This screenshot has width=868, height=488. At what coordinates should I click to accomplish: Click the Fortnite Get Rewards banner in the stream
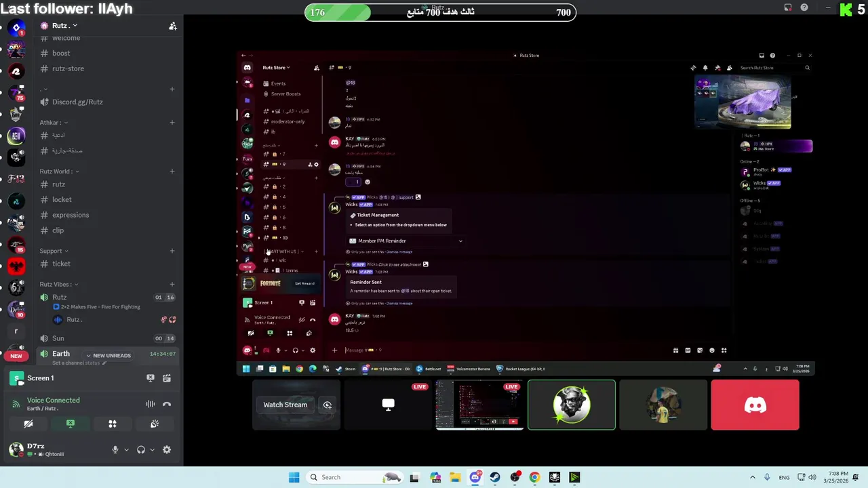click(x=280, y=283)
